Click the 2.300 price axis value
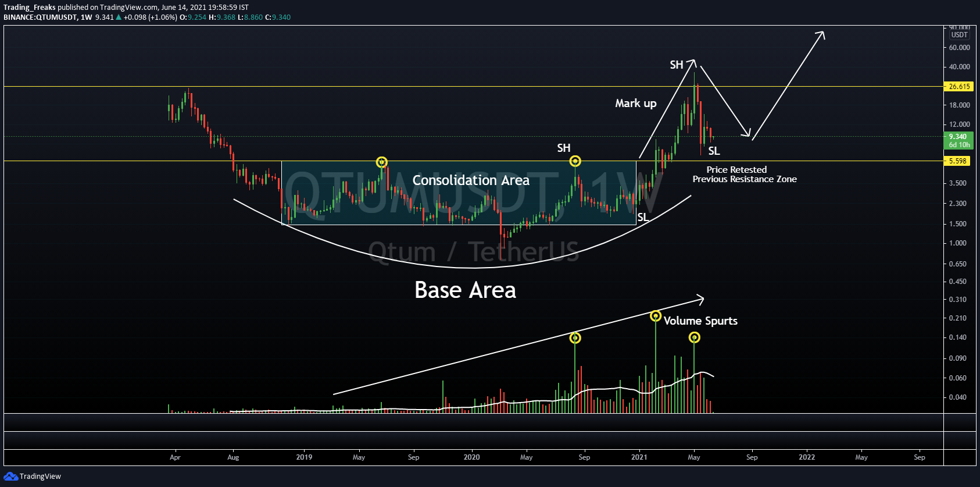Viewport: 980px width, 487px height. tap(958, 204)
